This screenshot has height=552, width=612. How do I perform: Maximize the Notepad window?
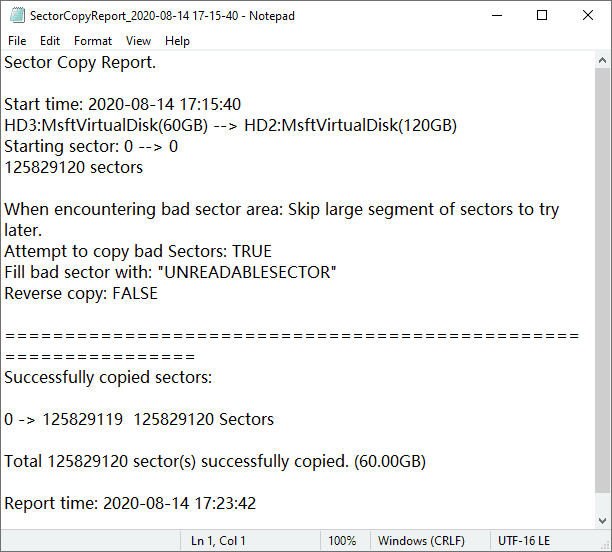click(542, 15)
